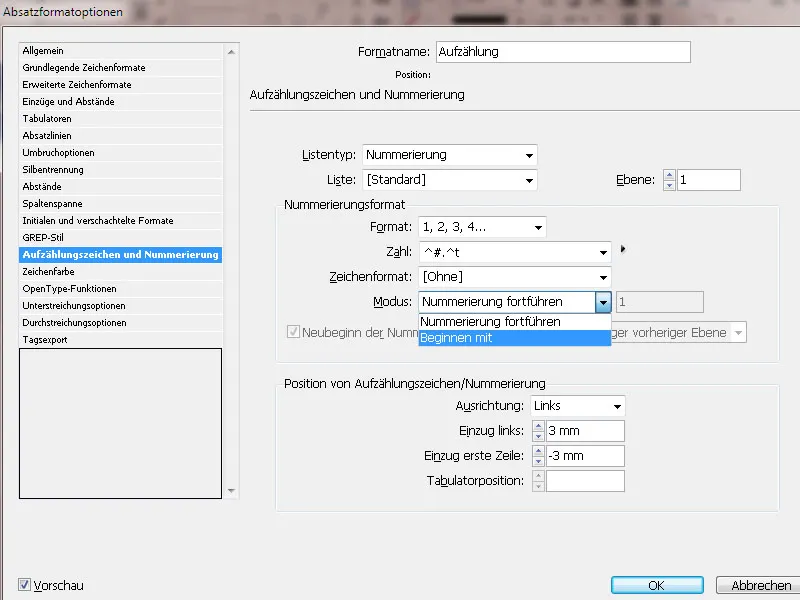Open the Absatzlinien category

point(120,135)
